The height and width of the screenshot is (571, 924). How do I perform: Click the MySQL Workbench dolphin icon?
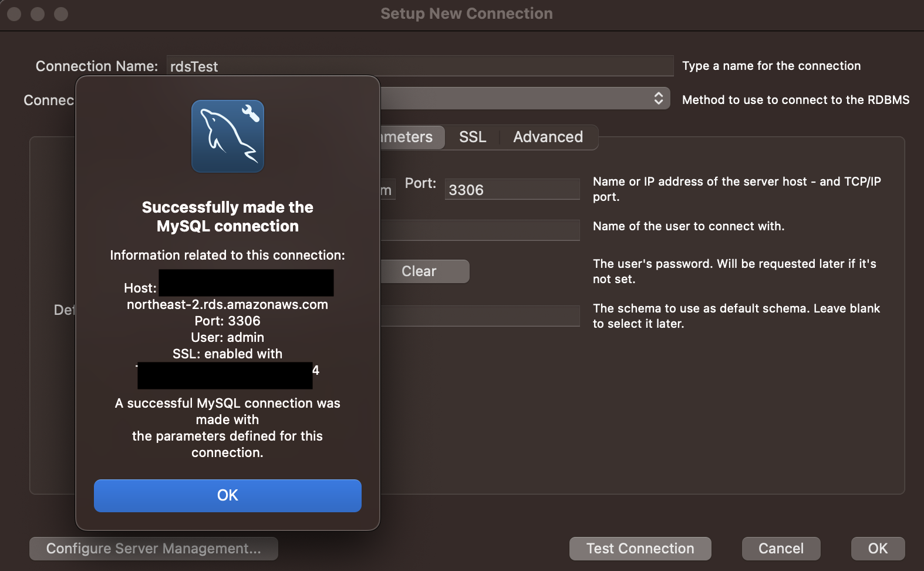click(228, 136)
